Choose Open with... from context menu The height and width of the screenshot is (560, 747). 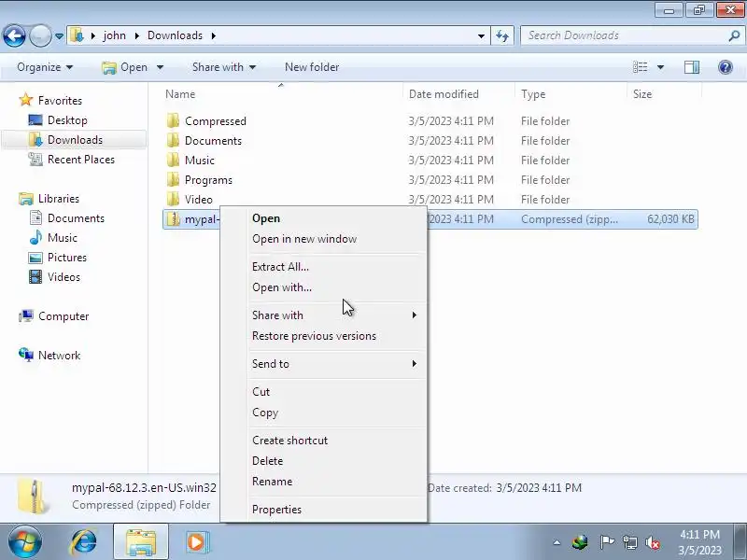[x=282, y=287]
